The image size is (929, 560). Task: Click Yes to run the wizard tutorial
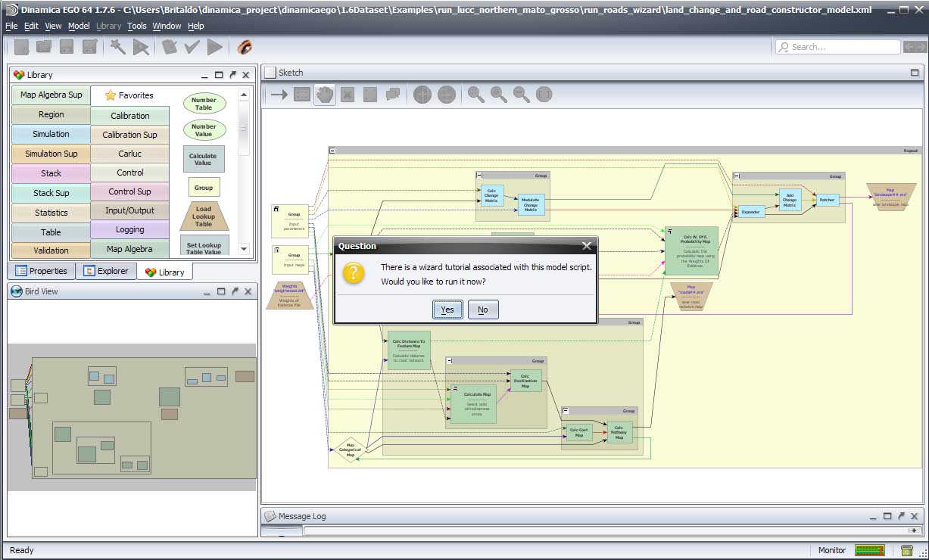tap(447, 310)
